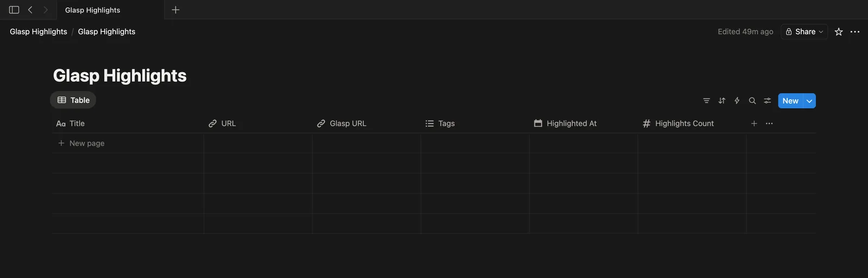The image size is (868, 278).
Task: Open the Share menu
Action: pos(804,31)
